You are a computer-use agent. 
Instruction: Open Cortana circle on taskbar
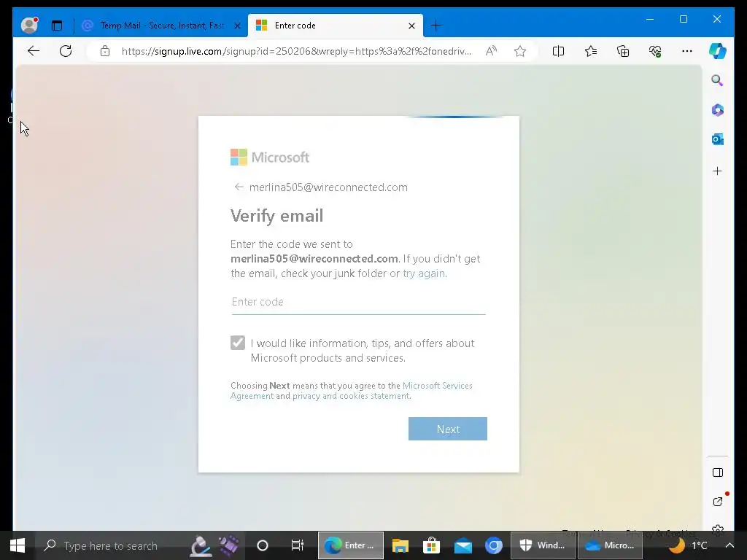pos(263,545)
